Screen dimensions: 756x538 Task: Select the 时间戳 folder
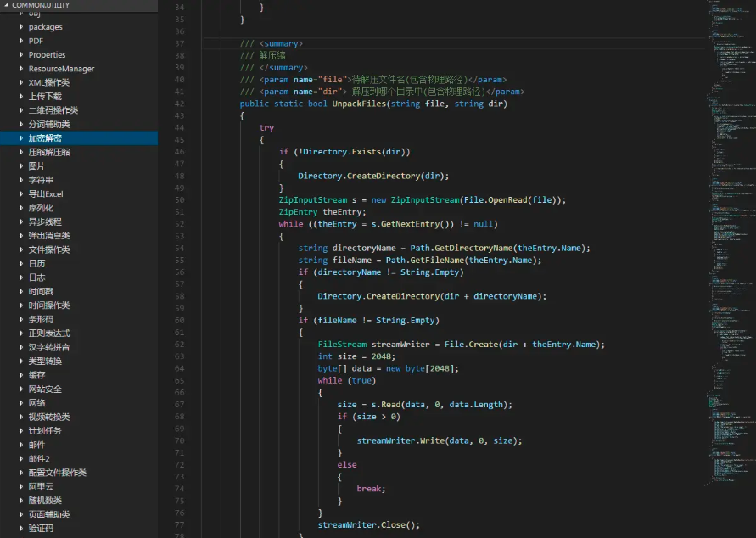click(x=41, y=292)
